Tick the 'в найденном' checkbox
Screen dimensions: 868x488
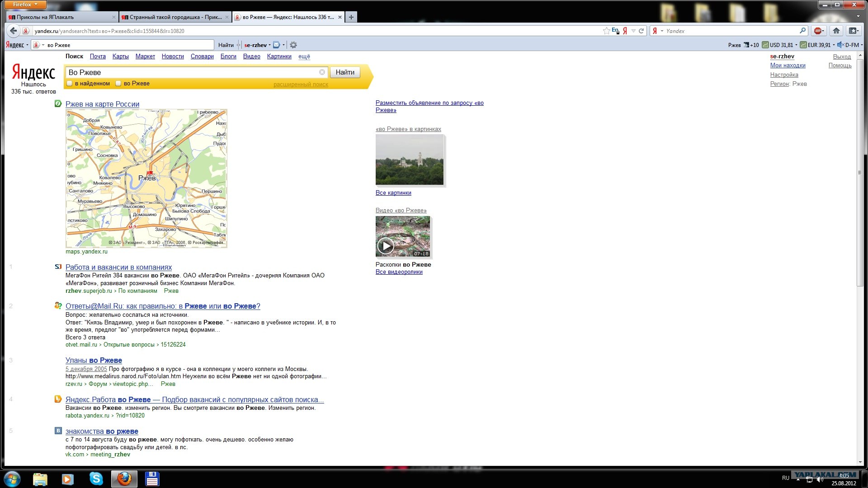(70, 83)
